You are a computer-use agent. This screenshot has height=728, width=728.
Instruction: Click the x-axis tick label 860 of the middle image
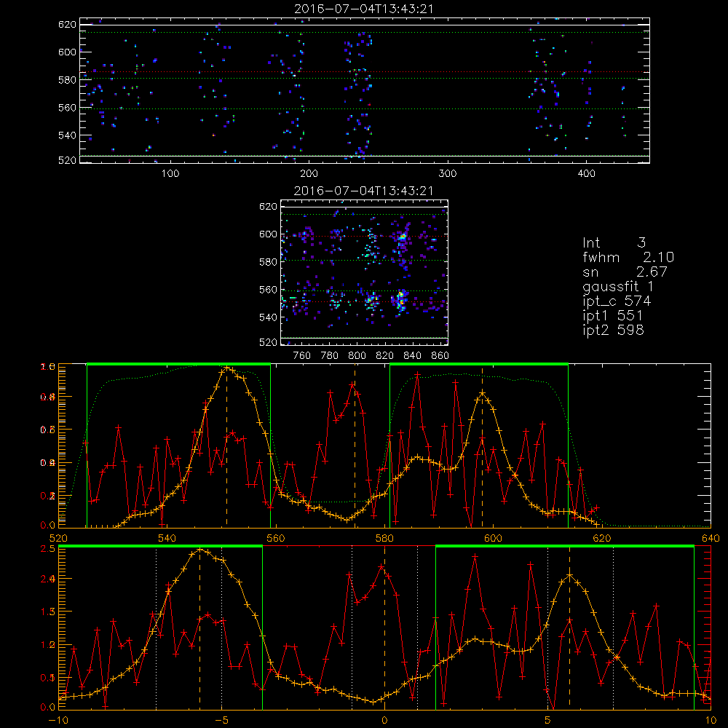(x=440, y=356)
